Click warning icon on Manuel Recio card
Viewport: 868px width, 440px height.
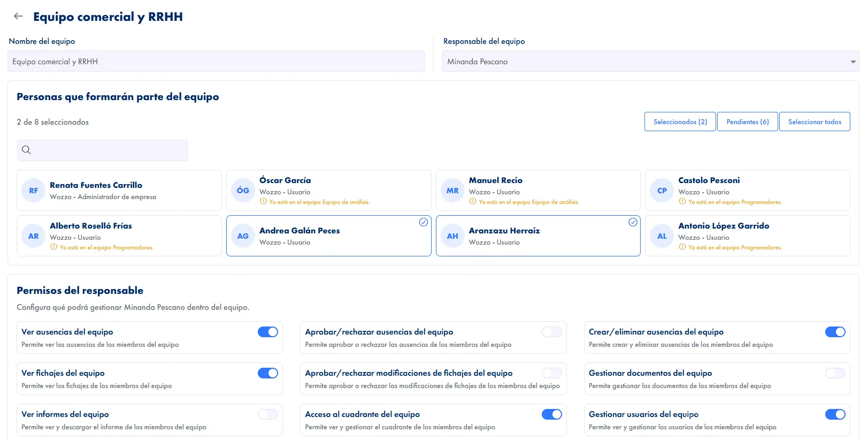click(473, 202)
